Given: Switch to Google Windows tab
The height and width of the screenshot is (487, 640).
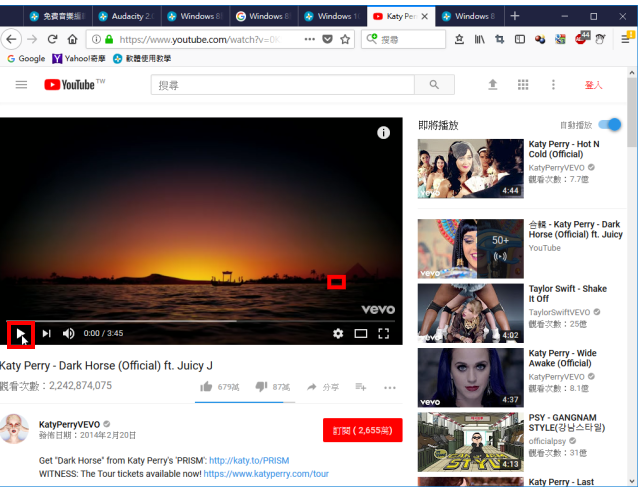Looking at the screenshot, I should 264,16.
